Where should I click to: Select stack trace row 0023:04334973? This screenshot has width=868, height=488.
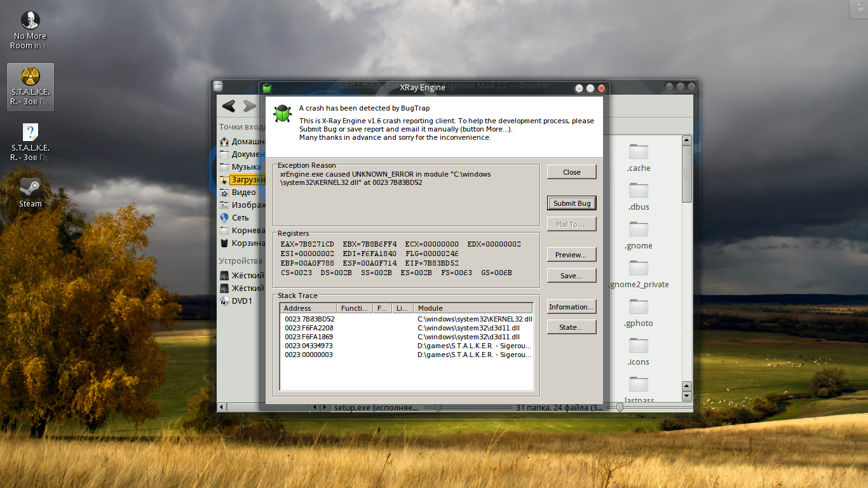[406, 346]
